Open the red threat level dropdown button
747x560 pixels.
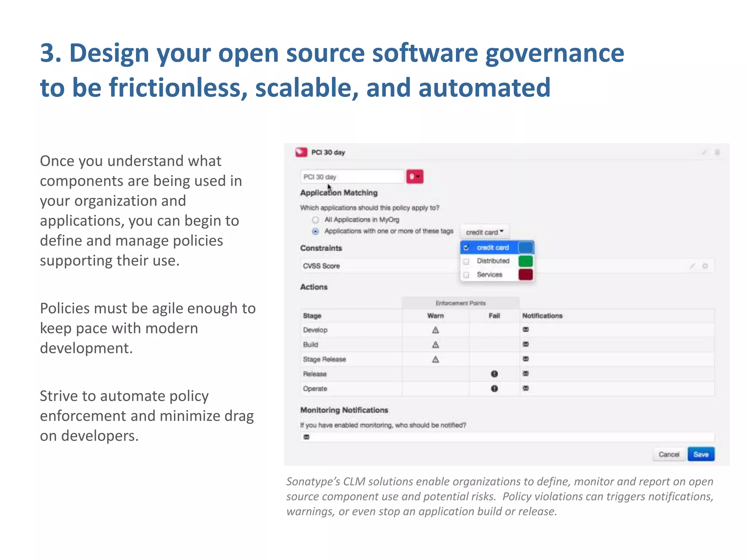tap(415, 177)
